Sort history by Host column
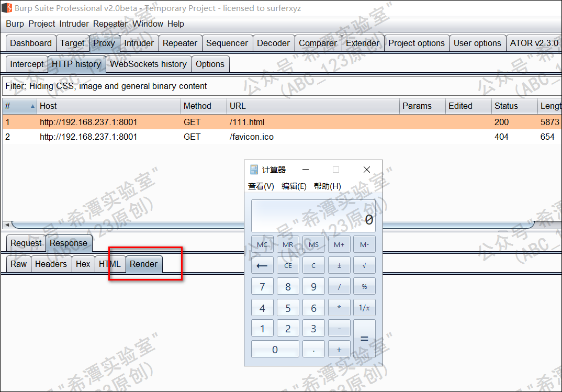 pyautogui.click(x=109, y=106)
